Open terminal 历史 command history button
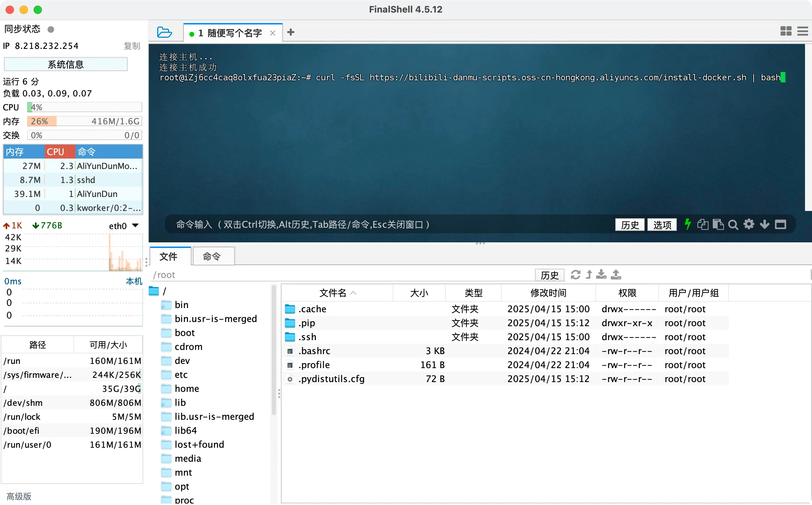Viewport: 812px width, 505px height. coord(630,225)
